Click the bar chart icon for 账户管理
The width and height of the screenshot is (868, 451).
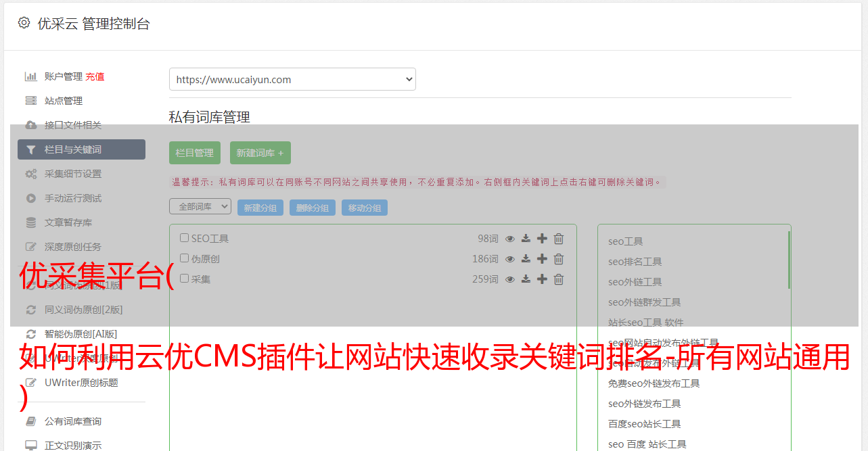coord(31,76)
